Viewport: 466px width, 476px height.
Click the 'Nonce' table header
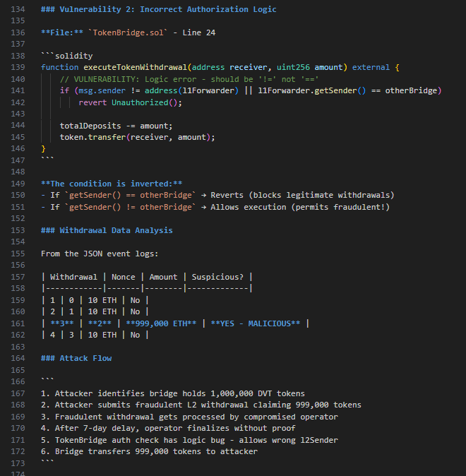point(124,277)
